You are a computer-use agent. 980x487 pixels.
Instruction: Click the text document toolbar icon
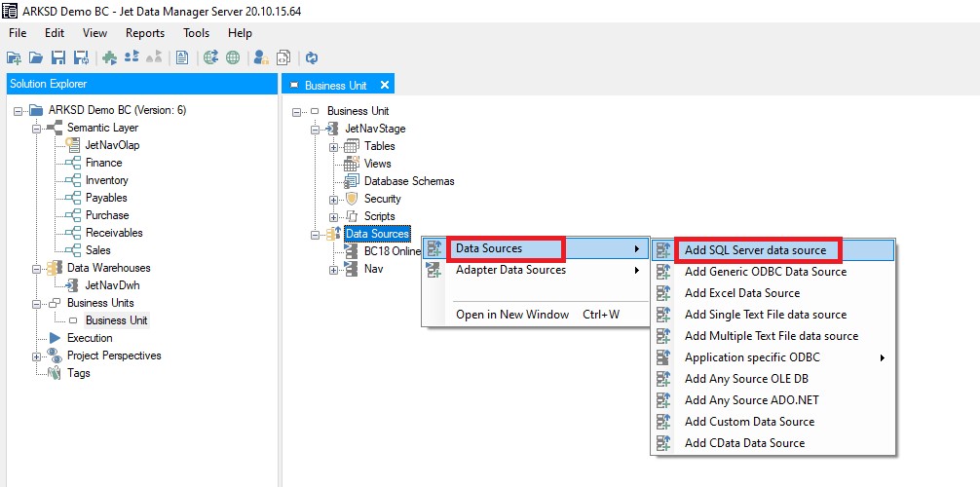coord(182,57)
